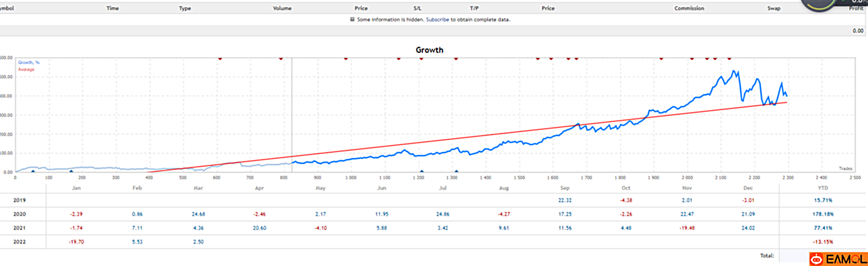Select the 2020 row label
Screen dimensions: 868x266
pyautogui.click(x=19, y=214)
